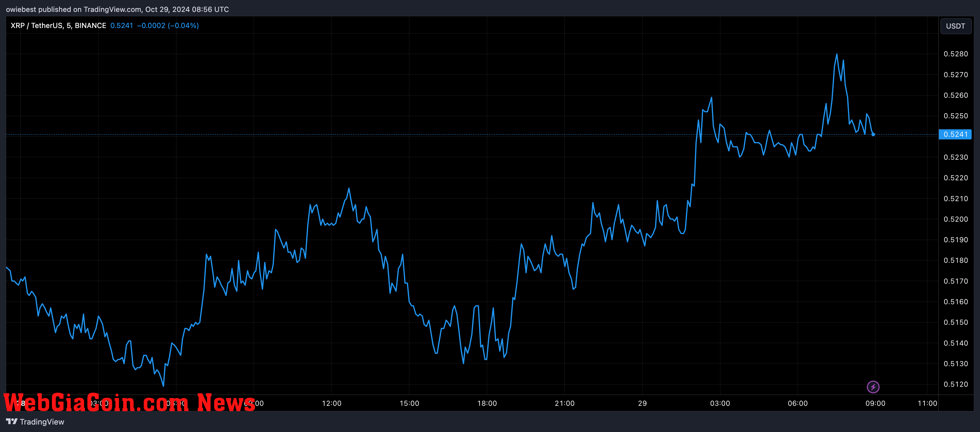Click the 0.5250 price axis label
This screenshot has width=980, height=432.
(x=956, y=116)
